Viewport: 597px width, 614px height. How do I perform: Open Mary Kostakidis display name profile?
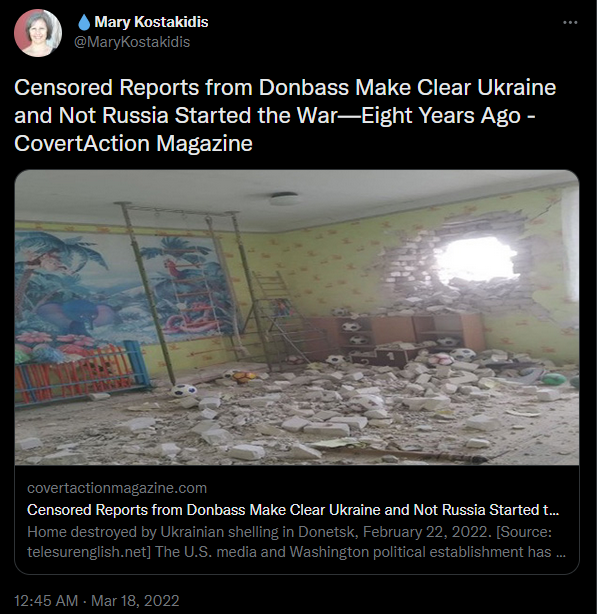coord(151,22)
